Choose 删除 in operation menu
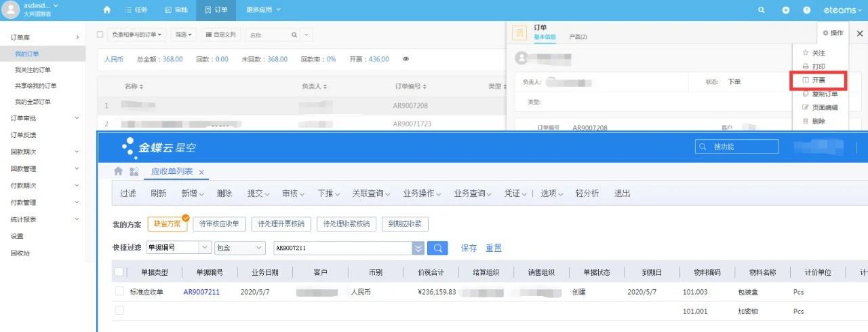This screenshot has width=868, height=332. (x=814, y=121)
